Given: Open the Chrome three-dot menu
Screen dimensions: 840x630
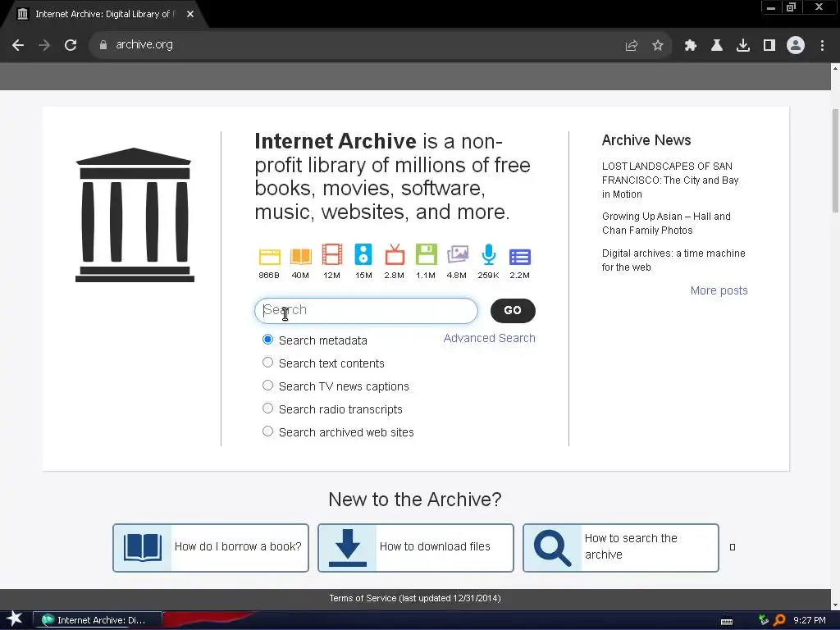Looking at the screenshot, I should (x=822, y=46).
